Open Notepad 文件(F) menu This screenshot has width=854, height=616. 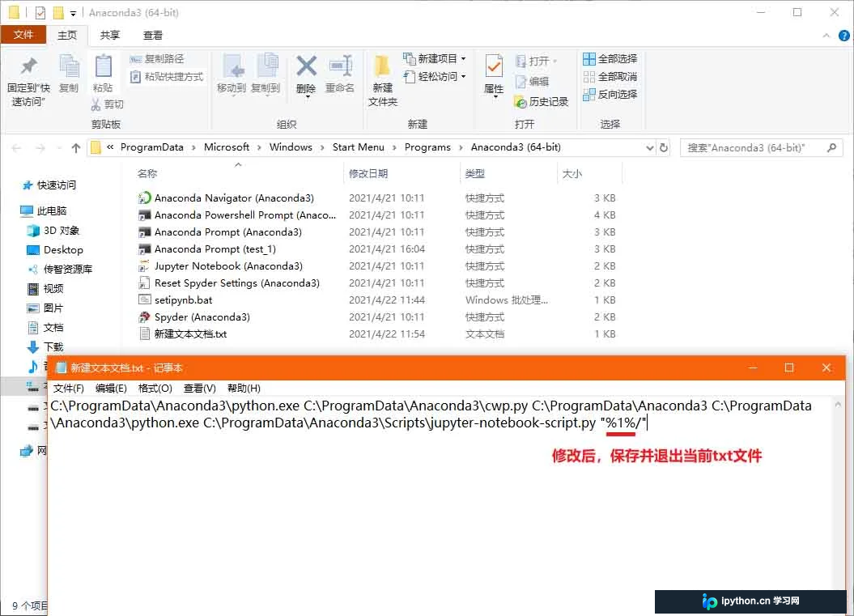69,389
